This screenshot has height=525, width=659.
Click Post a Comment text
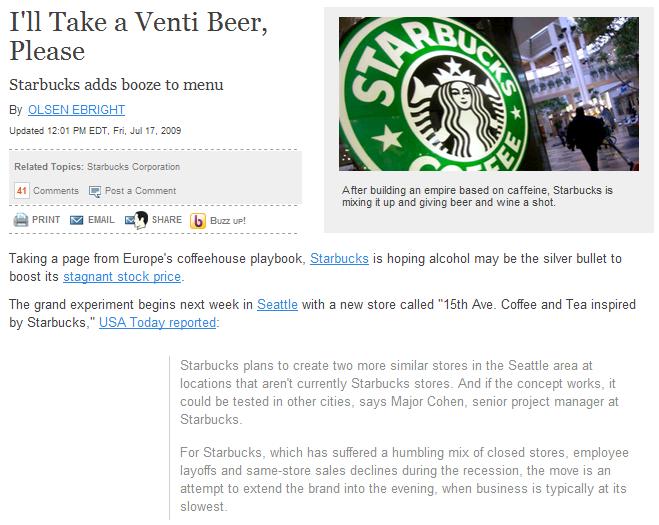pyautogui.click(x=140, y=191)
